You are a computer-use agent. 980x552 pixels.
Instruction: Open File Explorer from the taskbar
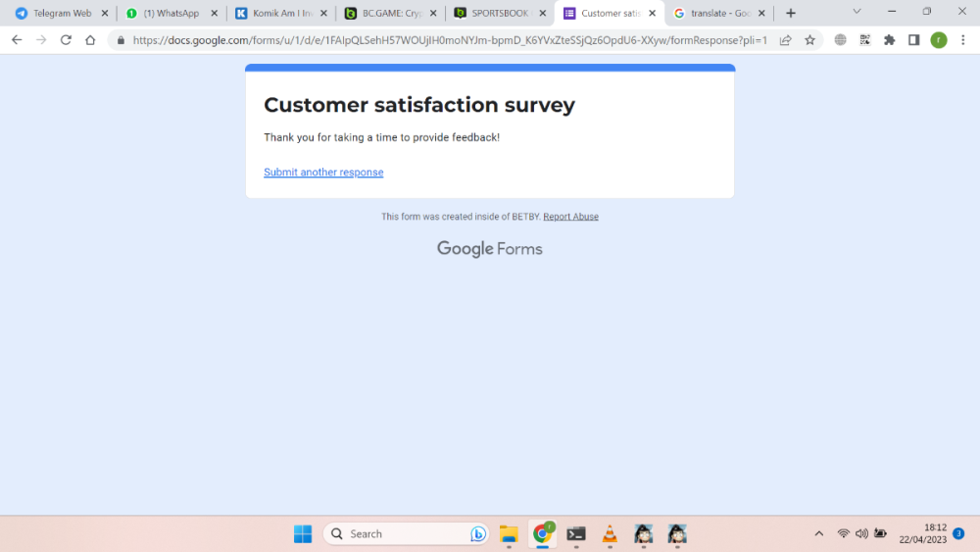508,533
